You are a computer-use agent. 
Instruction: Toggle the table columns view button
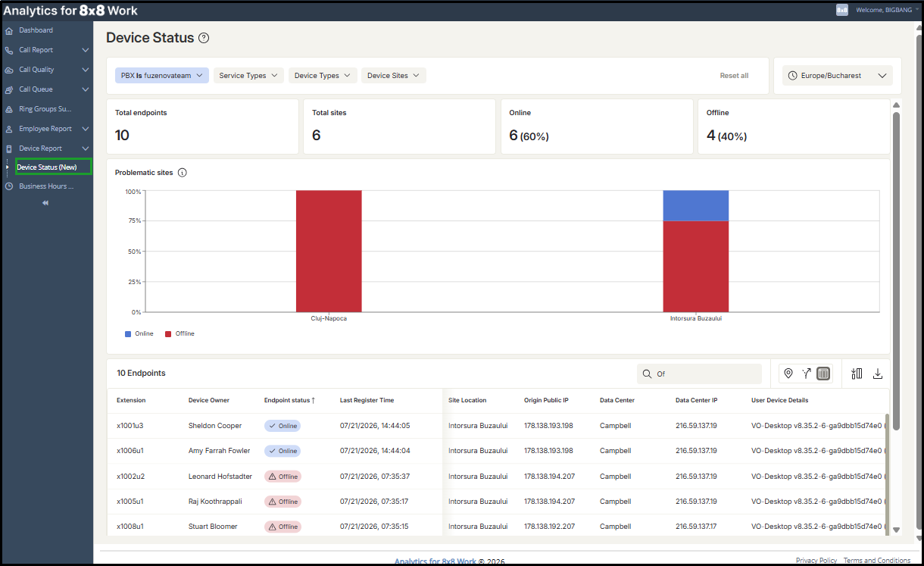tap(823, 374)
